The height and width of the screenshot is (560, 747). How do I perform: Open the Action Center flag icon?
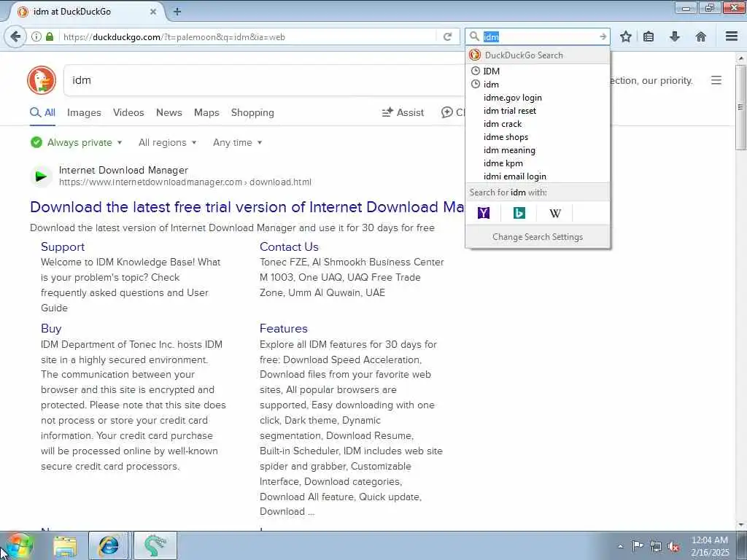tap(637, 545)
